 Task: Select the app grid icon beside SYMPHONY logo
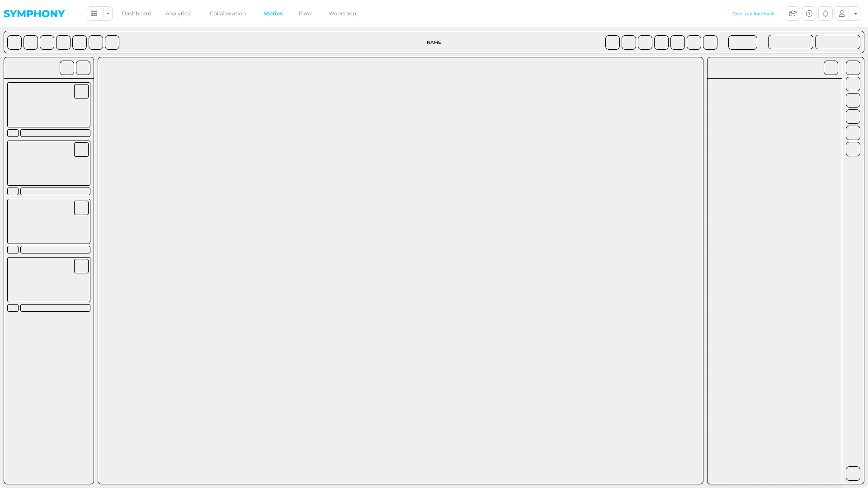tap(94, 14)
